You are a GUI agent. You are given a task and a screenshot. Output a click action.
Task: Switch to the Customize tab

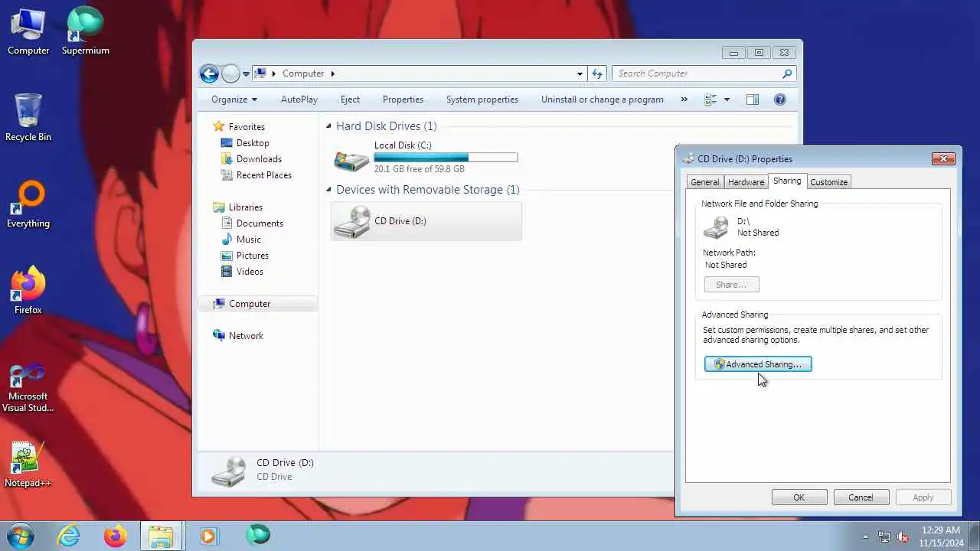click(x=828, y=182)
